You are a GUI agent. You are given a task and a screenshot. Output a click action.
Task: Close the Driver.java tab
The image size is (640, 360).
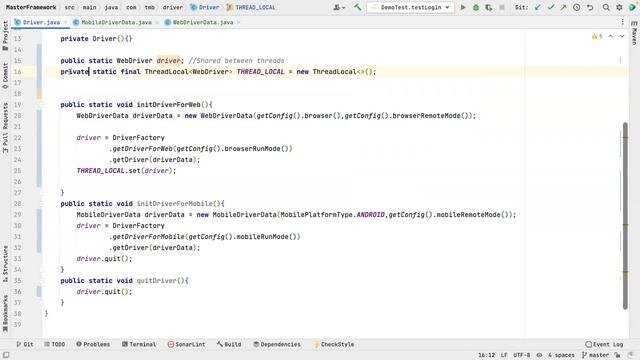click(65, 22)
